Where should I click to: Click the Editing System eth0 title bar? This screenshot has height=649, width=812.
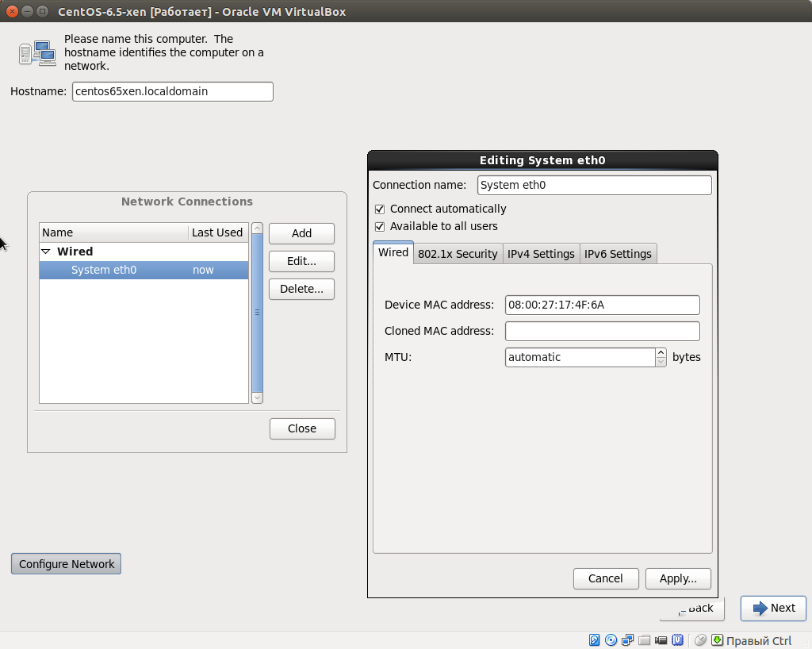(x=542, y=160)
